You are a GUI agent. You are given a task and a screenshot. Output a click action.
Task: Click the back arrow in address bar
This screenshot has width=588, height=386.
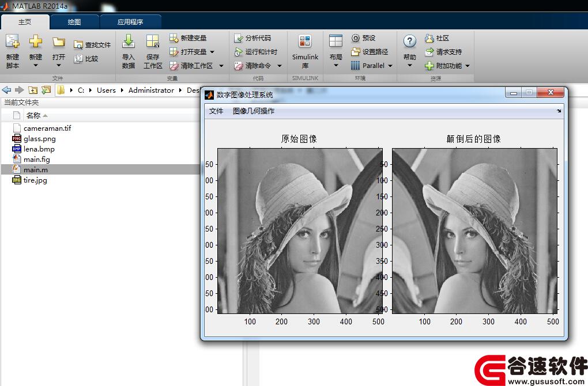coord(6,90)
